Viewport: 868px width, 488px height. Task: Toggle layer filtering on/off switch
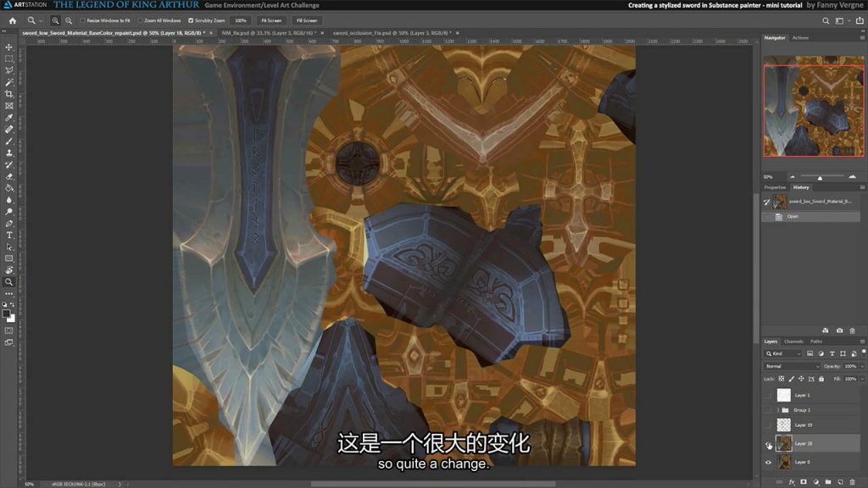click(863, 352)
